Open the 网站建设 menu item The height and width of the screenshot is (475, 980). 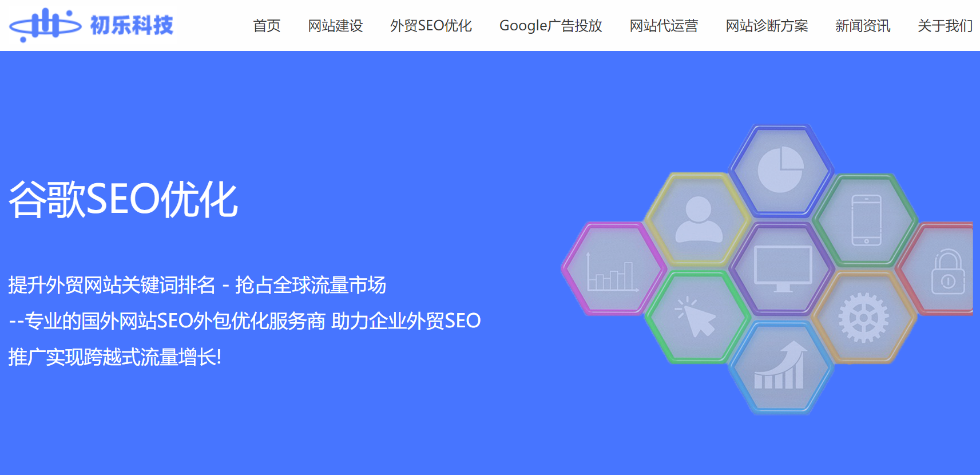[335, 26]
